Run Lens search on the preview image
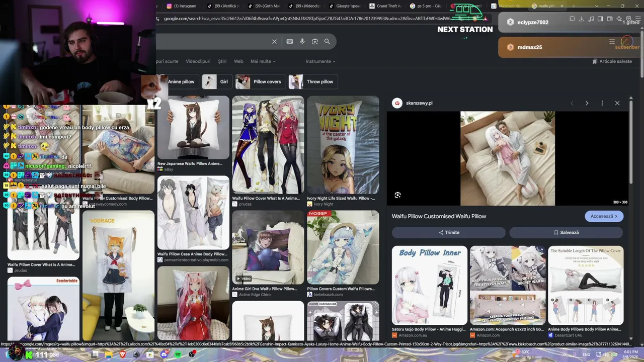Image resolution: width=644 pixels, height=362 pixels. pos(397,195)
